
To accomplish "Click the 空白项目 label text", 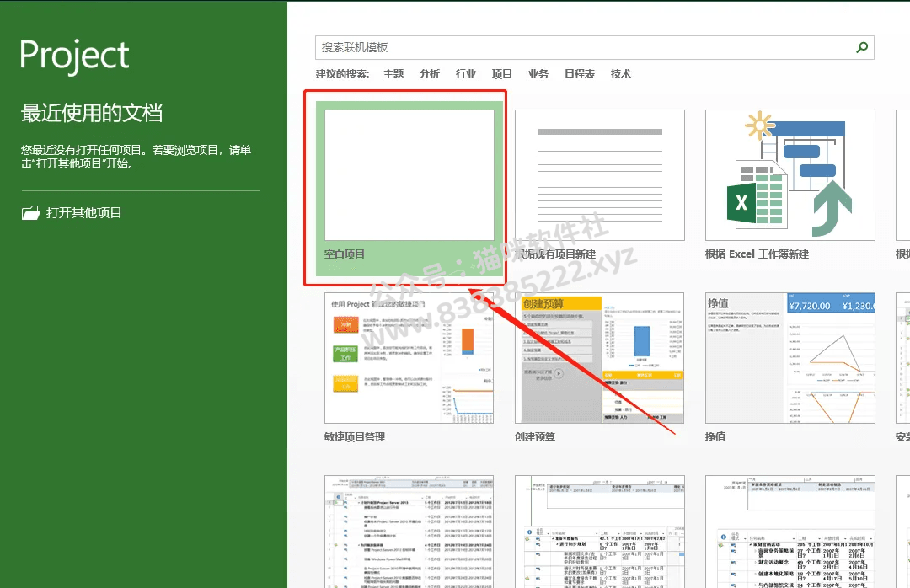I will (x=344, y=254).
